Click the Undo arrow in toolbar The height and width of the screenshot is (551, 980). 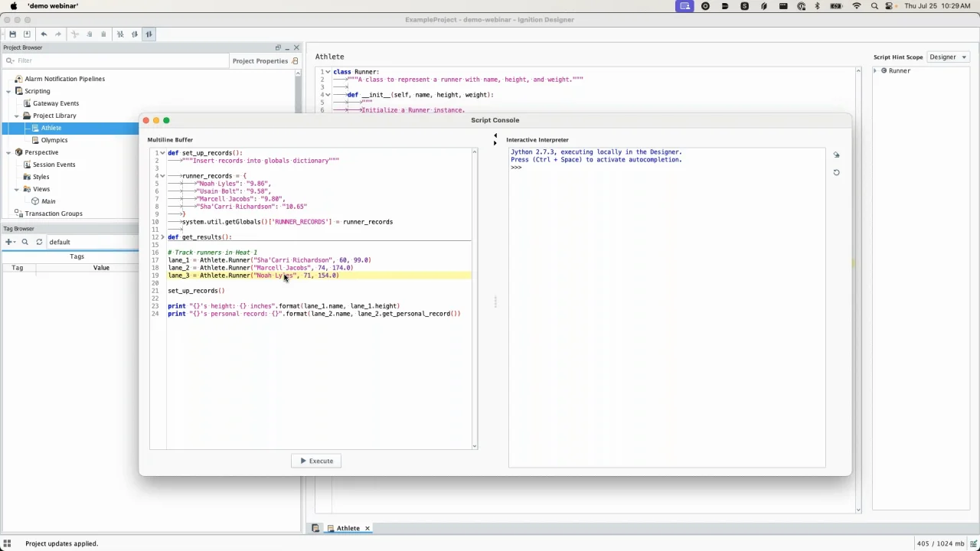pos(44,34)
